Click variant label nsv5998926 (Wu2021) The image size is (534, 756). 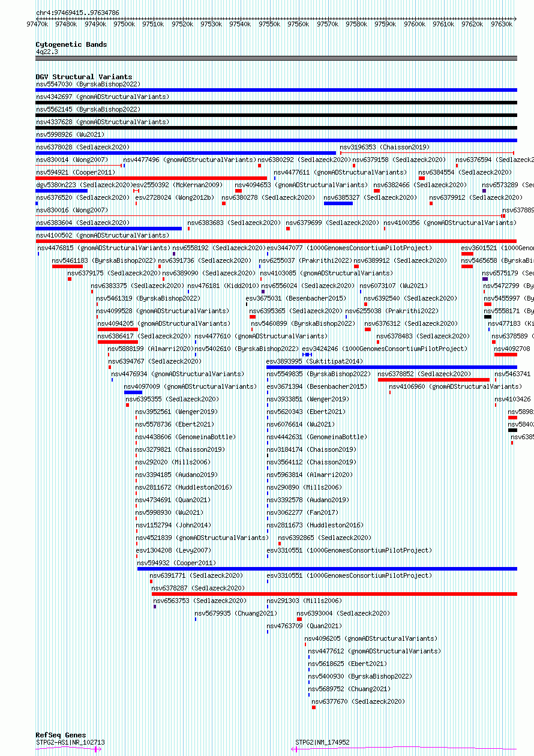click(x=70, y=134)
